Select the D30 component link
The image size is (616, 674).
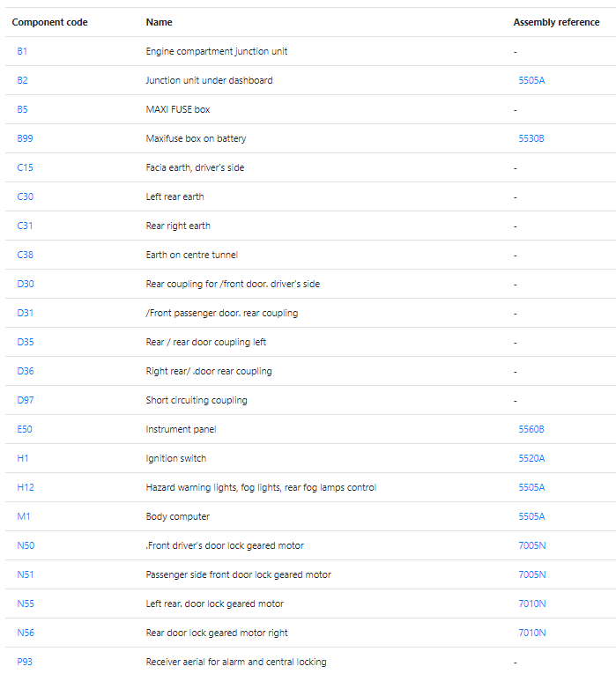tap(26, 284)
